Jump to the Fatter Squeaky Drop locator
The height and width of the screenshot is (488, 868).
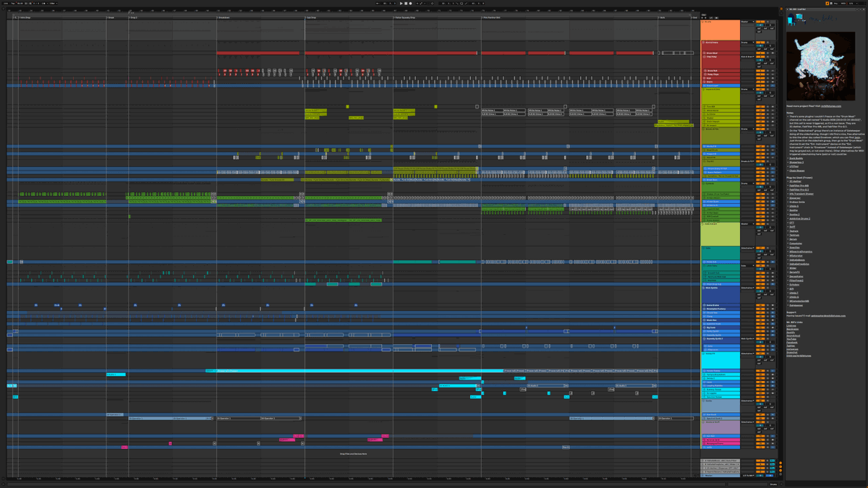tap(404, 17)
